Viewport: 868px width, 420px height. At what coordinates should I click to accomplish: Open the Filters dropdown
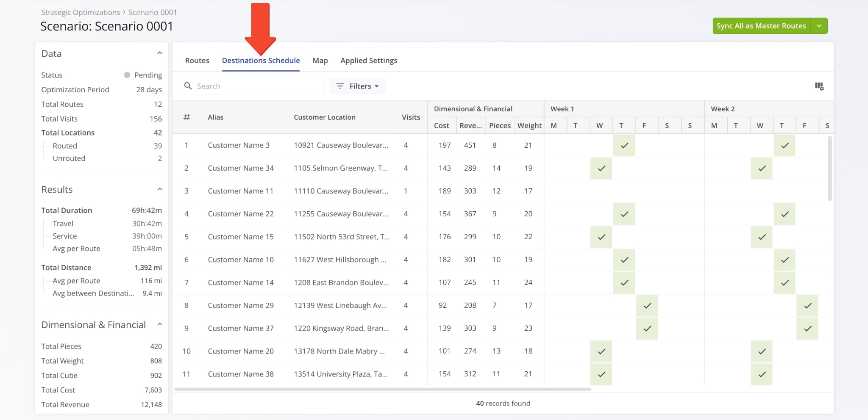pos(357,86)
